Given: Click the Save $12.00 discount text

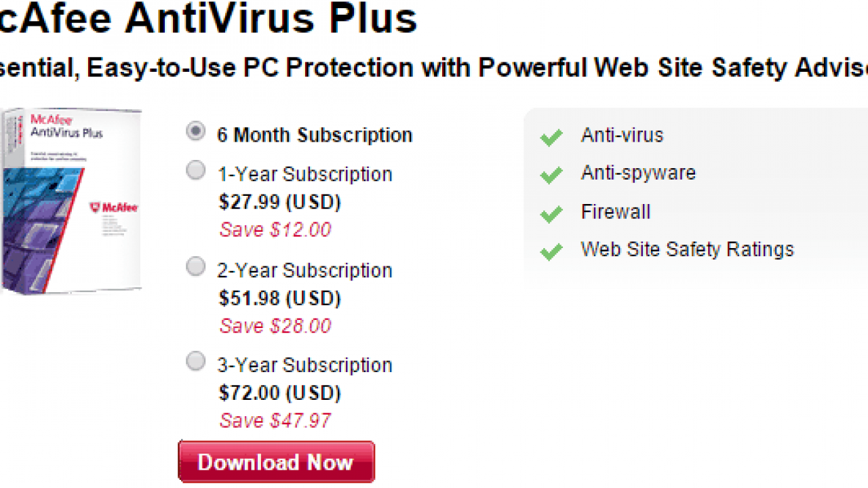Looking at the screenshot, I should click(x=275, y=230).
